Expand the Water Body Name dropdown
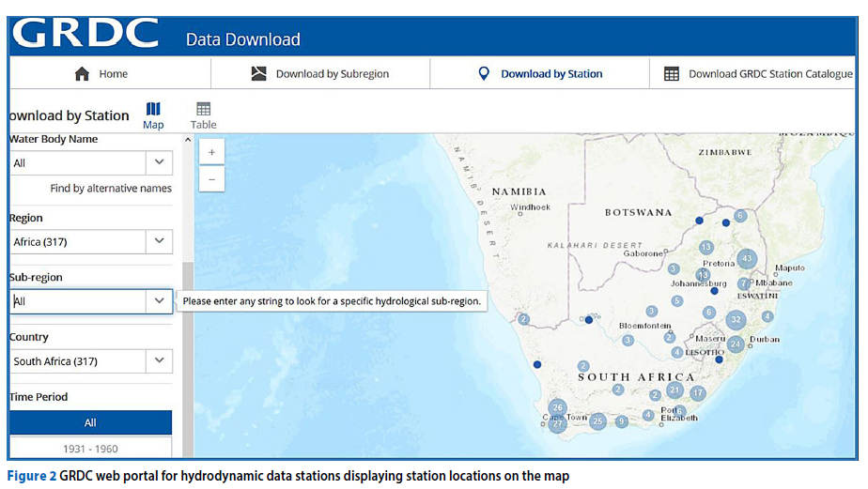This screenshot has width=868, height=489. [159, 162]
